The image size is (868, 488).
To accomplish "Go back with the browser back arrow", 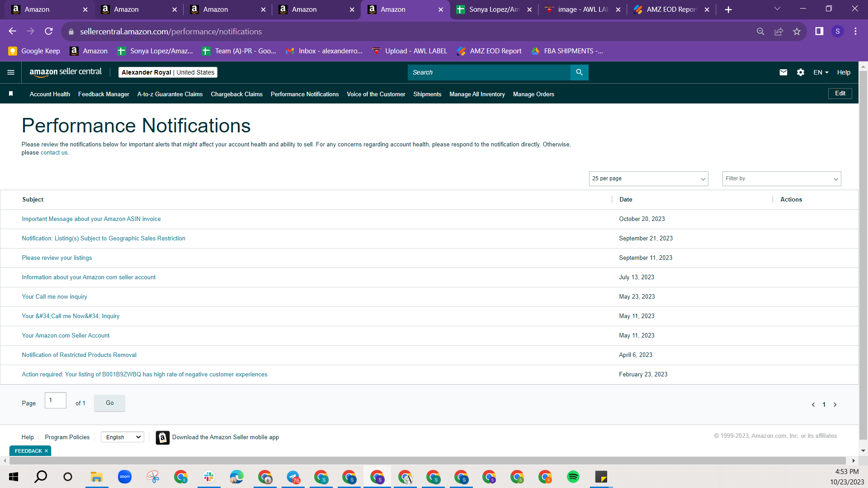I will (x=12, y=31).
